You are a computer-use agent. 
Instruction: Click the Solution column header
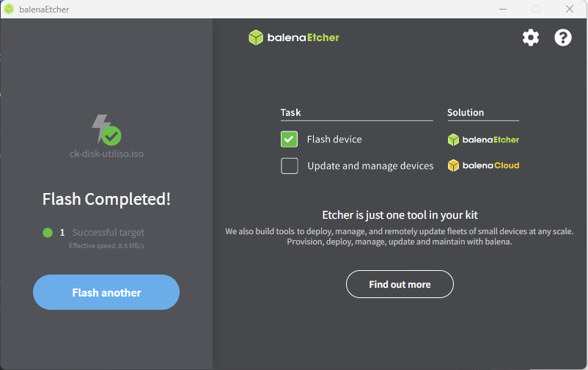click(466, 112)
